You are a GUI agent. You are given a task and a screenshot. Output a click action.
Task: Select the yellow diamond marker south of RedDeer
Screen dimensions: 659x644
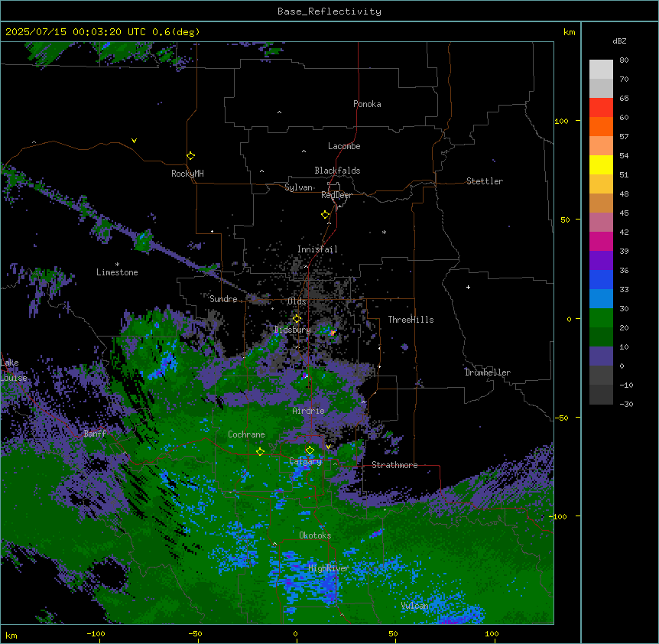pos(326,215)
